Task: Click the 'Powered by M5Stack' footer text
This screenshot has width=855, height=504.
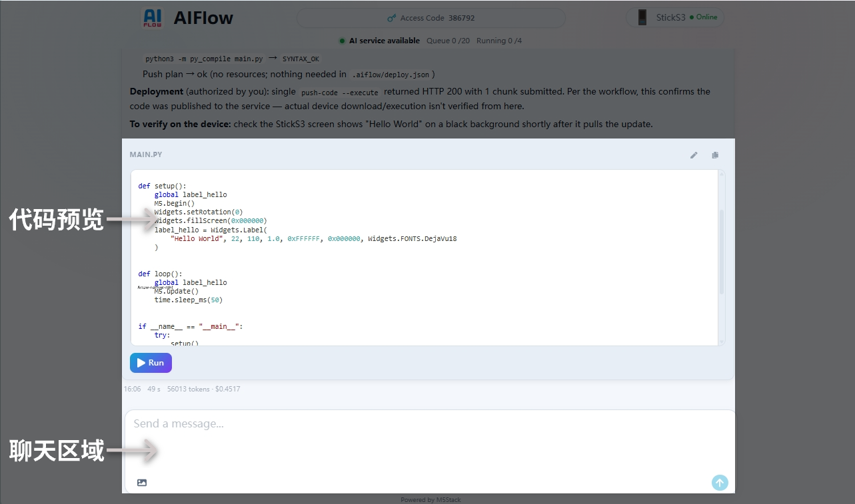Action: (430, 500)
